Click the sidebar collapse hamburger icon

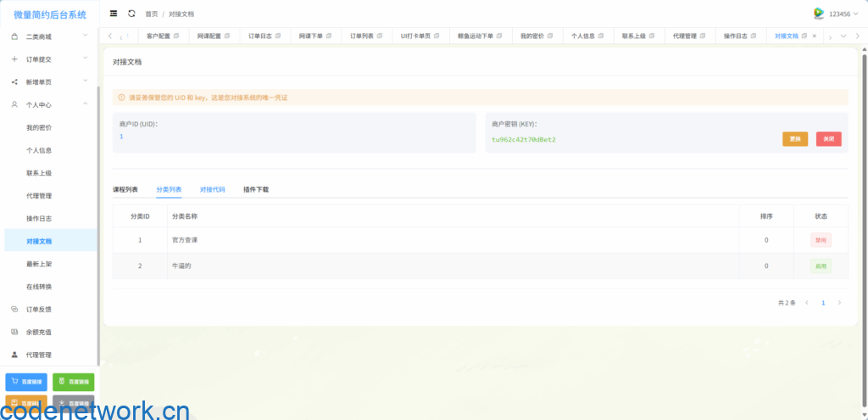tap(114, 14)
